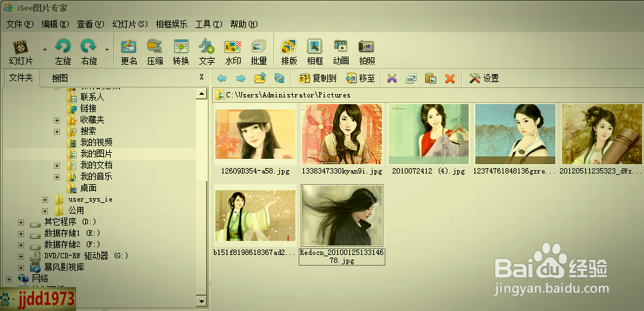The image size is (644, 311).
Task: Open the 相框 photo frame tool
Action: pyautogui.click(x=315, y=52)
